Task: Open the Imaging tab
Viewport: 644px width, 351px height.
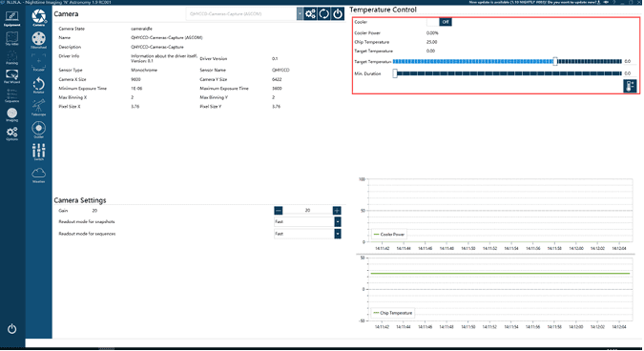Action: click(x=11, y=114)
